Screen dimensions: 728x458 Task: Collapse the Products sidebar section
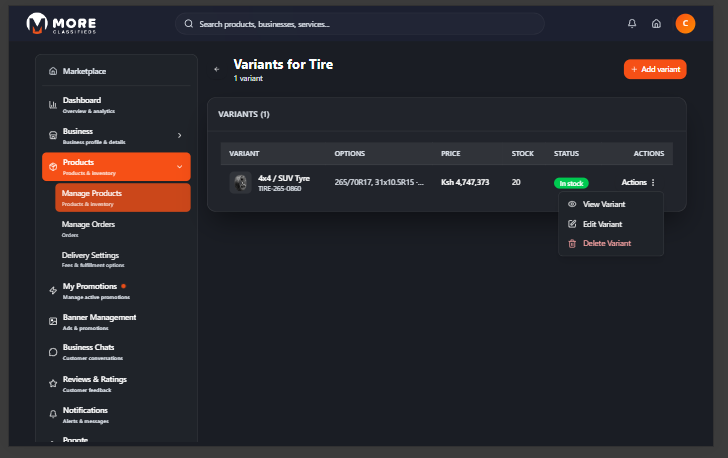[x=179, y=166]
